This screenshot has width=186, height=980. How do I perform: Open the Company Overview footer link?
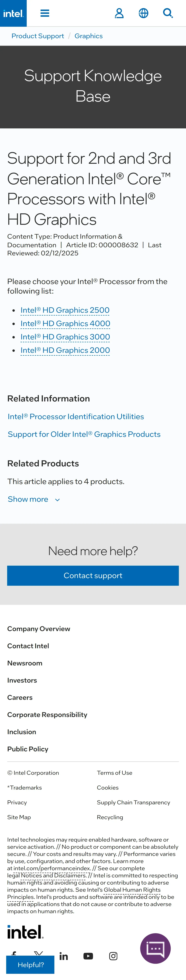(39, 629)
